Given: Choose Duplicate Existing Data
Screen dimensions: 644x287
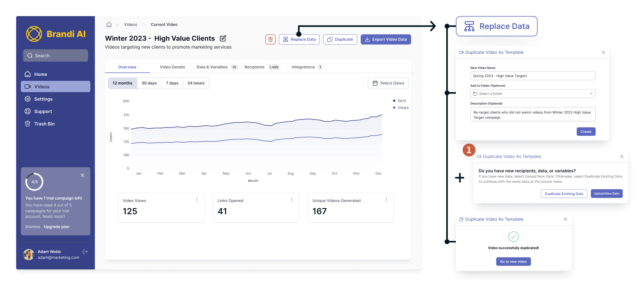Looking at the screenshot, I should (x=564, y=194).
